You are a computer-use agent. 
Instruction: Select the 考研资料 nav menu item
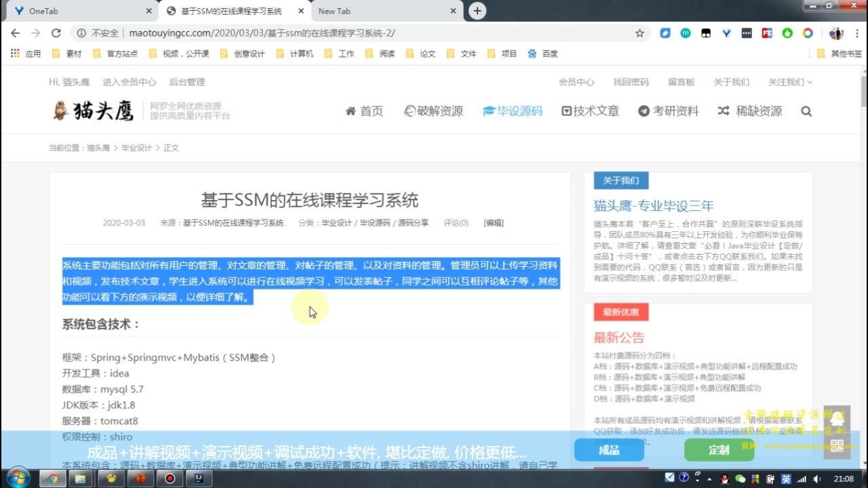(x=668, y=111)
